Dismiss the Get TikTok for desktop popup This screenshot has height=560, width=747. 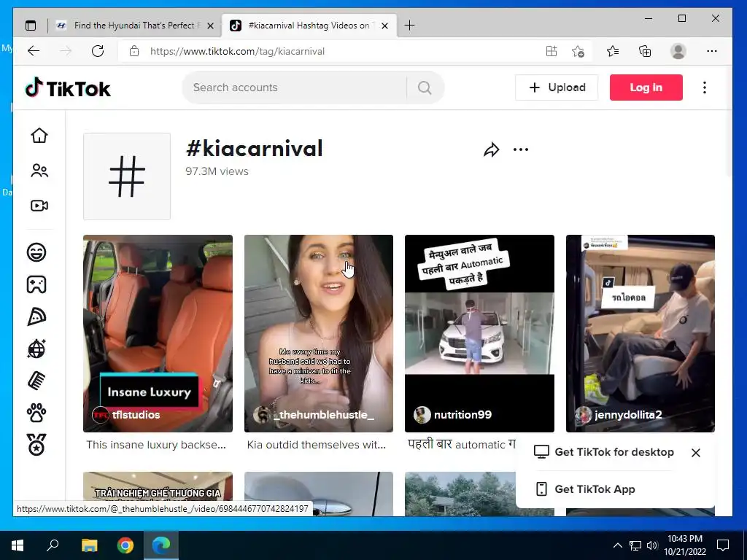[x=695, y=453]
